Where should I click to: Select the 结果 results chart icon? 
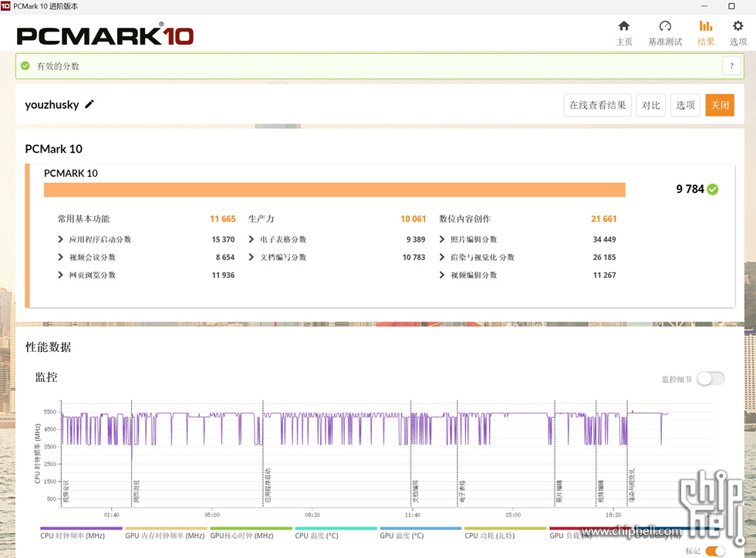(x=705, y=26)
